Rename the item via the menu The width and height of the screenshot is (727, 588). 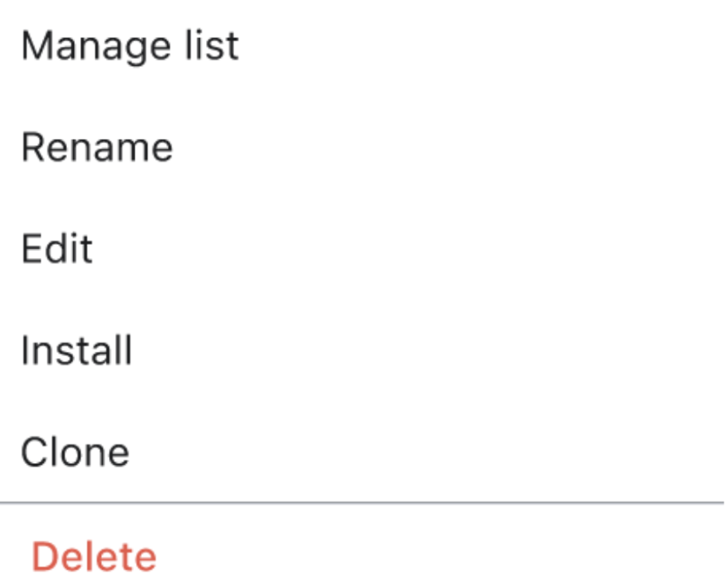(x=97, y=148)
